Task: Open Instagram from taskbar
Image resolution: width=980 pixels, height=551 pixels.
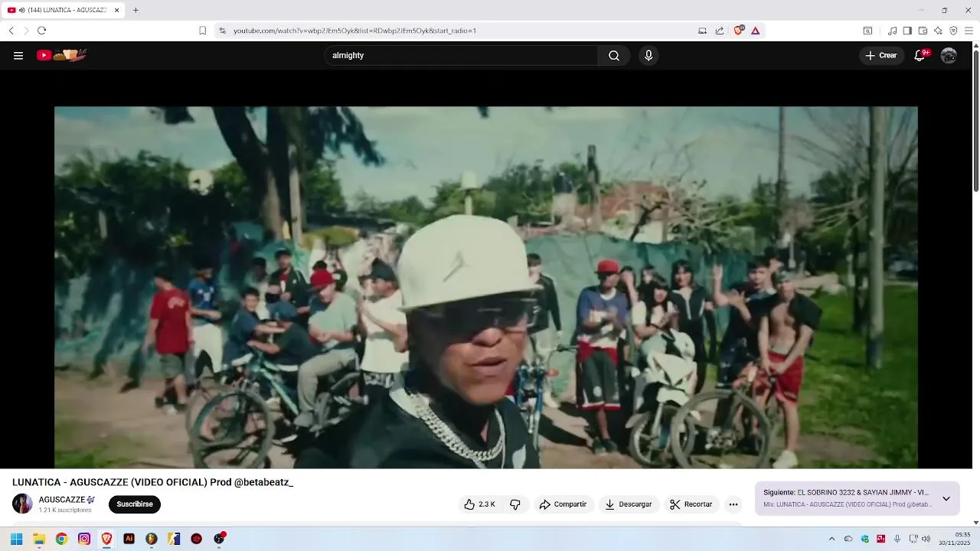Action: tap(84, 539)
